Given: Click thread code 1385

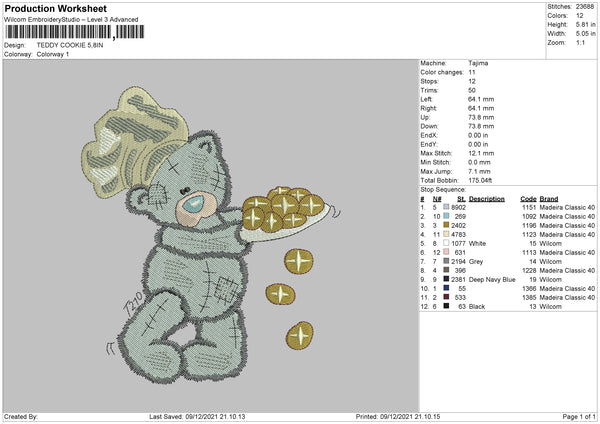Looking at the screenshot, I should (x=529, y=297).
